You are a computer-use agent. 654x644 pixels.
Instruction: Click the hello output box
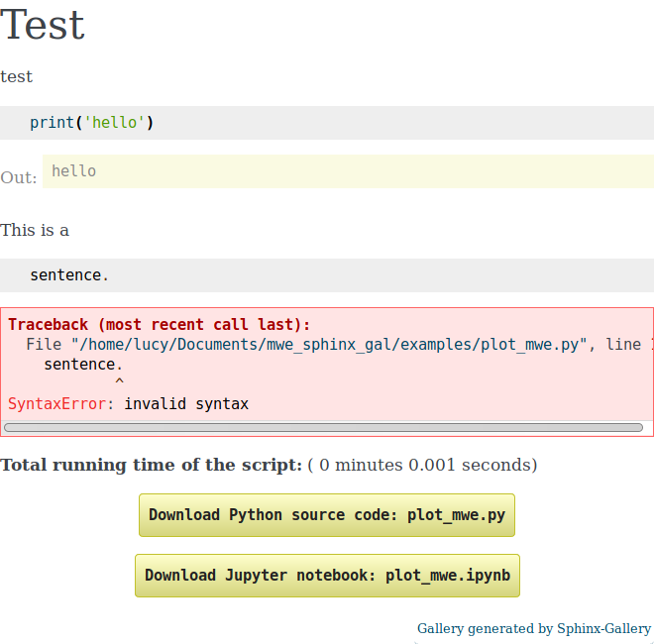point(347,171)
